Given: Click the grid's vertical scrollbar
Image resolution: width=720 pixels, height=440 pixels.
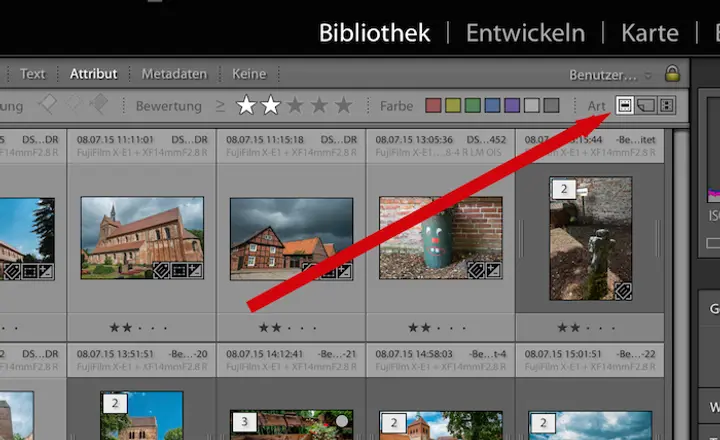Looking at the screenshot, I should click(x=681, y=285).
